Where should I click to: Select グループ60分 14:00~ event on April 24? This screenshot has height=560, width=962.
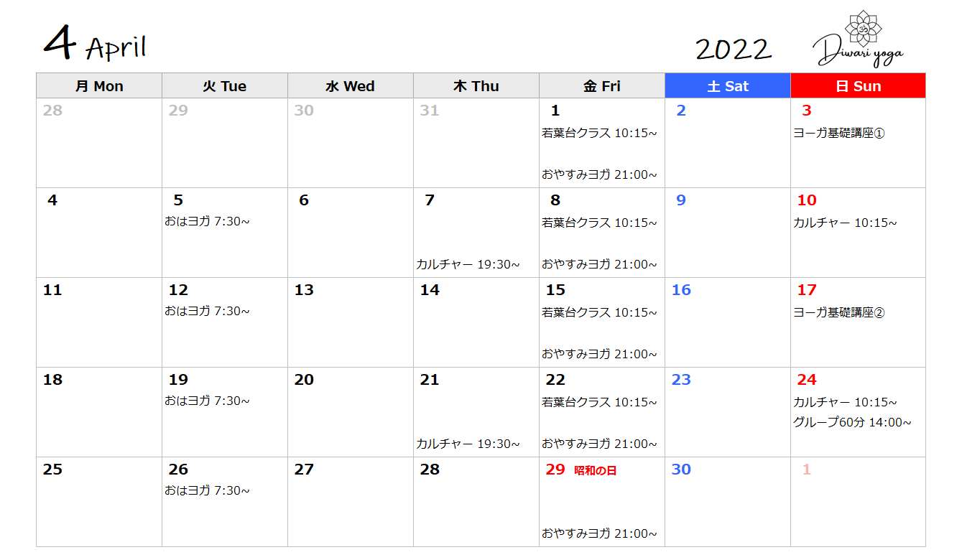[852, 422]
